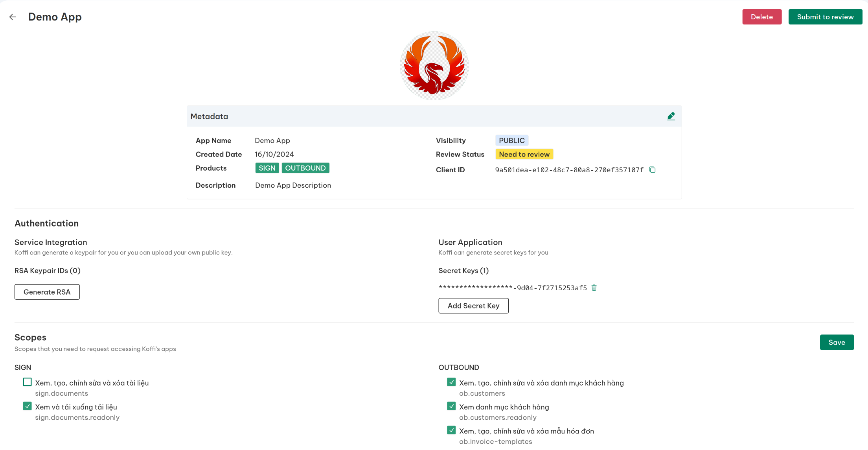Click the edit metadata pencil icon

click(671, 116)
